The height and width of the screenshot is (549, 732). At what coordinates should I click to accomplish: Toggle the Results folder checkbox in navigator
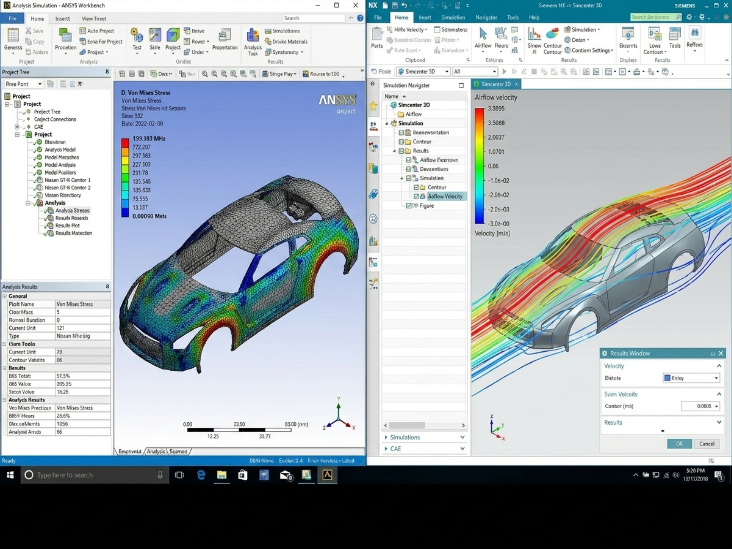401,151
